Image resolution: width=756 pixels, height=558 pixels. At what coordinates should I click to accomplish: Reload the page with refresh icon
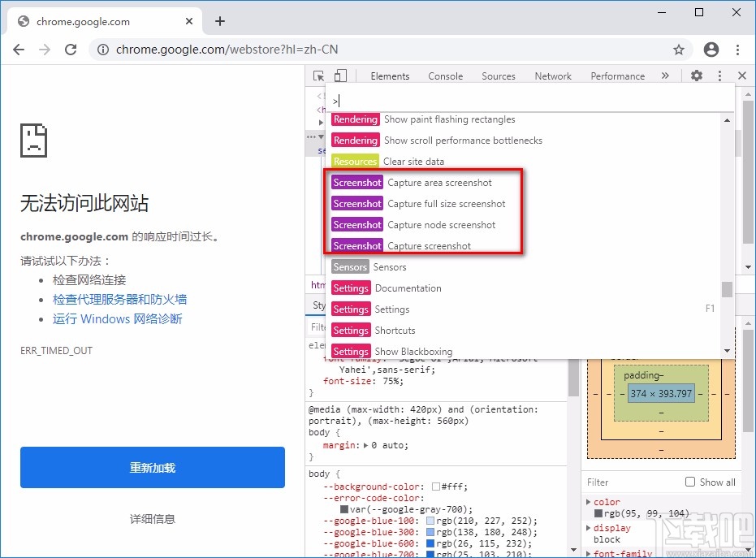[71, 50]
